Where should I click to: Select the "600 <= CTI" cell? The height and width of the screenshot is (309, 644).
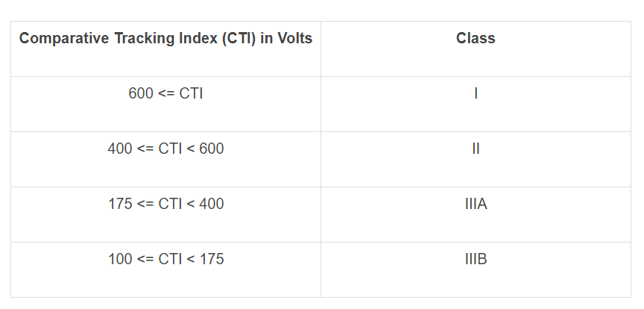point(165,94)
